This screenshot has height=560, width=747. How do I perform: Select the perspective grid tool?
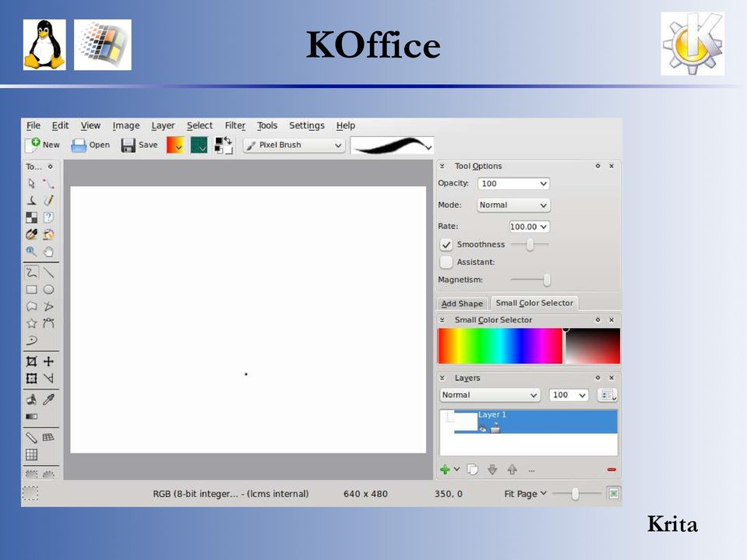48,437
